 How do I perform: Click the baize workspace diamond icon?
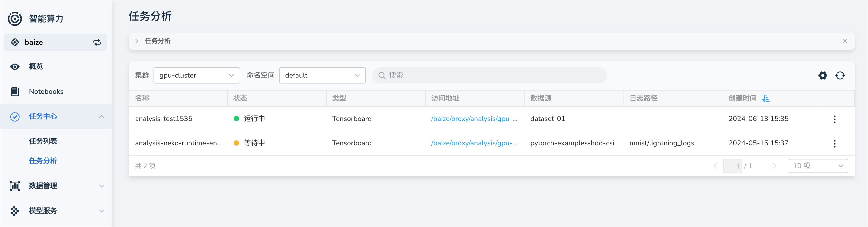[x=15, y=42]
